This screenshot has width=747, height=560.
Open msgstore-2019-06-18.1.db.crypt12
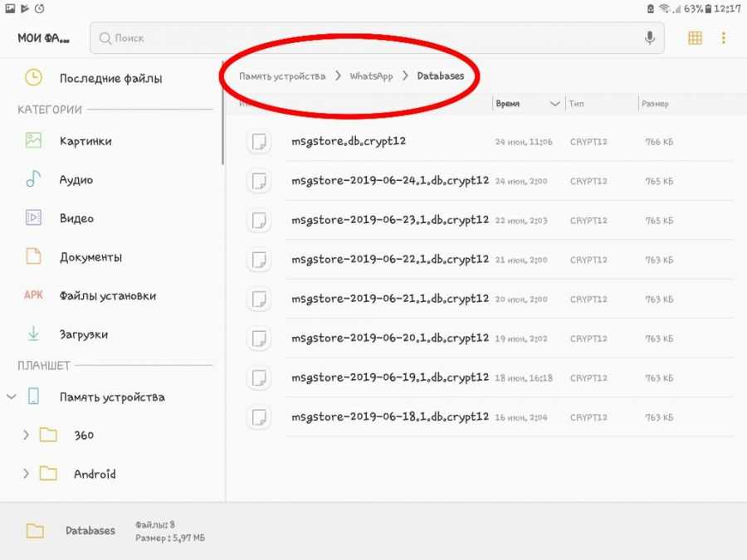point(390,417)
